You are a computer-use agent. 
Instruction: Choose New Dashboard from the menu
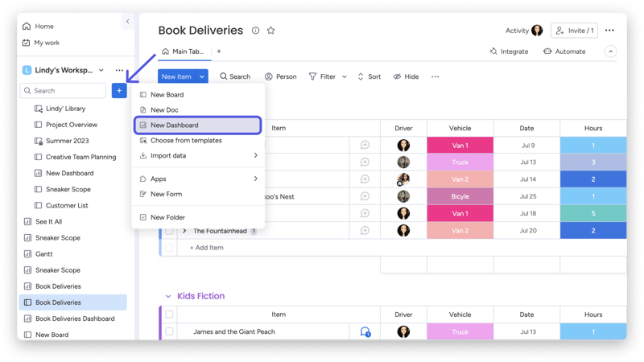pyautogui.click(x=197, y=125)
